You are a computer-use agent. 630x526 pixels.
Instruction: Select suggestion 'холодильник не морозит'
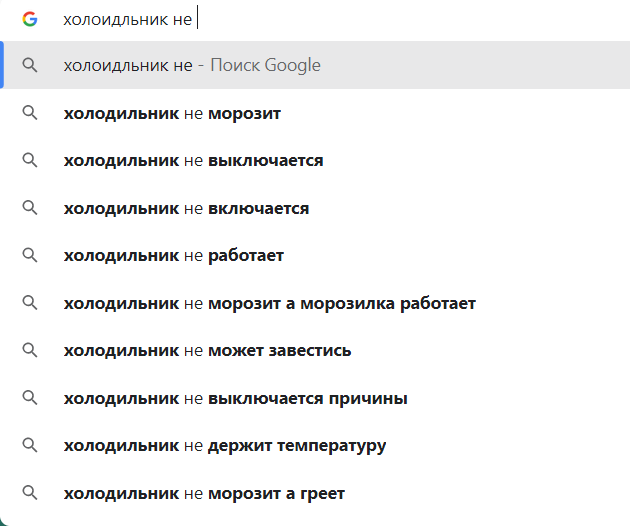point(172,113)
